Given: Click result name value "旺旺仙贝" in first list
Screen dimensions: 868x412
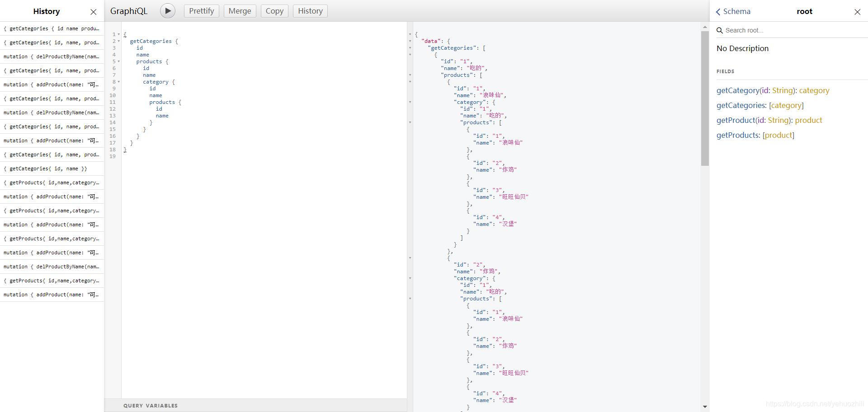Looking at the screenshot, I should 514,197.
